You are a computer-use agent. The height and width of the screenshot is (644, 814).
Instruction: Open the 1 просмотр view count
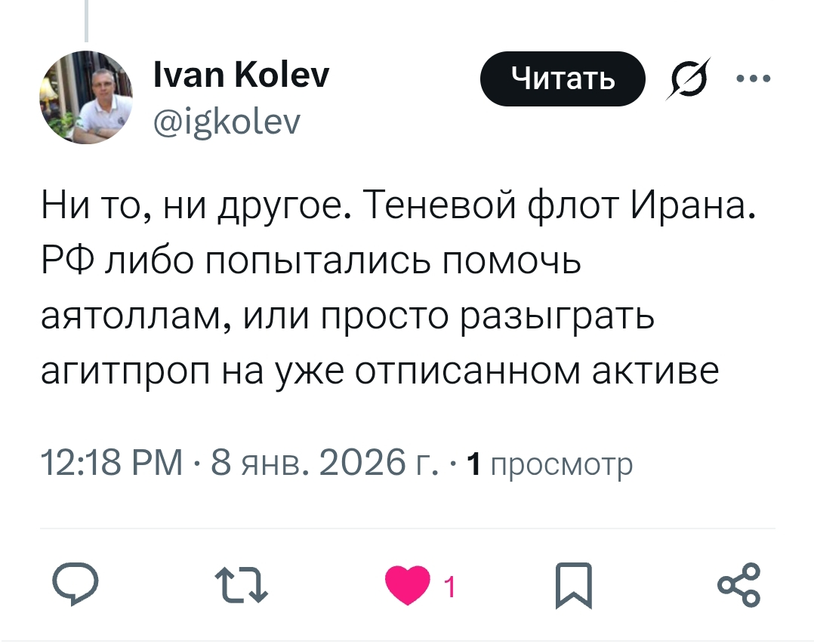[x=549, y=464]
